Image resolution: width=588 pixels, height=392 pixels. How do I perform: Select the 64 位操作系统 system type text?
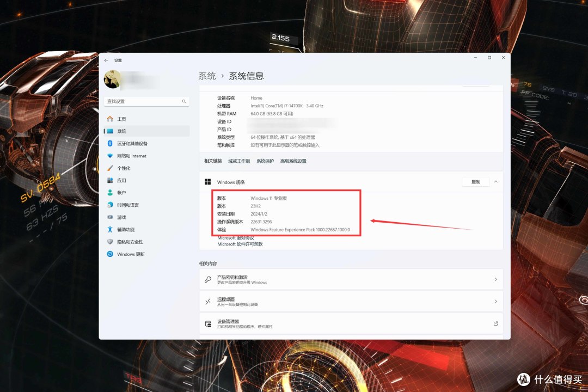tap(283, 137)
